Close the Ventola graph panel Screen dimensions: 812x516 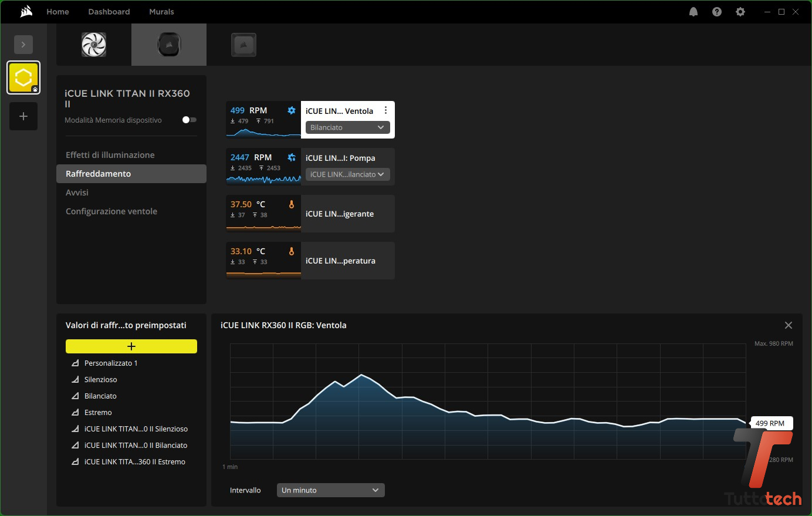click(x=789, y=325)
